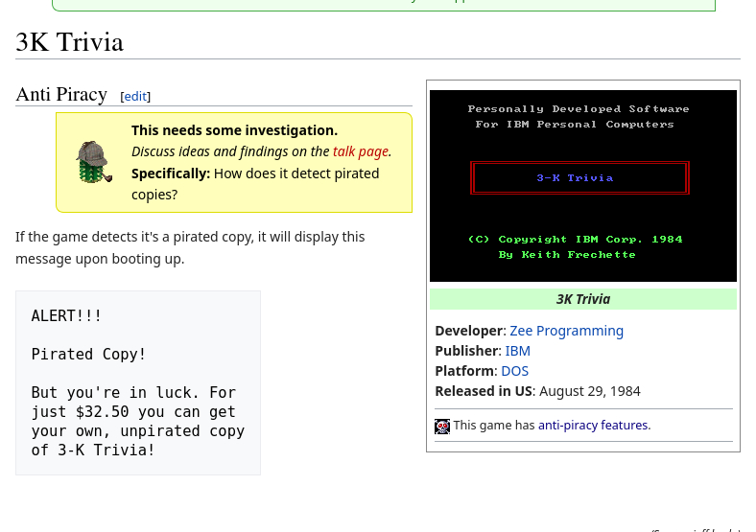Click the 'How does it detect pirated copies?' question

255,183
